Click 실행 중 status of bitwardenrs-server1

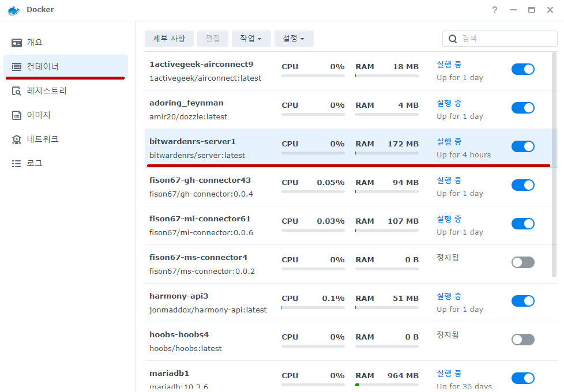point(449,142)
